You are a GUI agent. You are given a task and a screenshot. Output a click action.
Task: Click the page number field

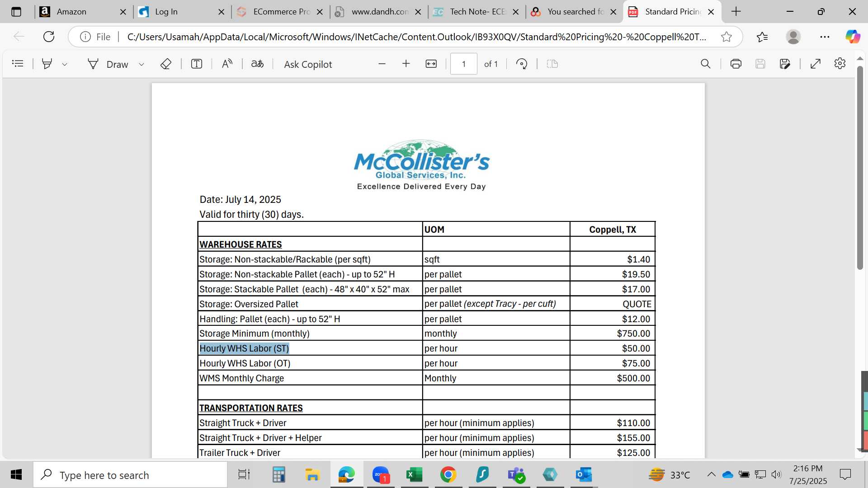click(463, 64)
